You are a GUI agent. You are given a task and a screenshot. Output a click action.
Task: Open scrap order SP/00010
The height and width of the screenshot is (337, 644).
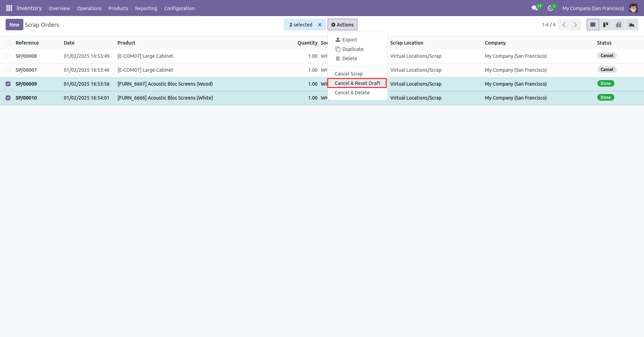pyautogui.click(x=26, y=98)
